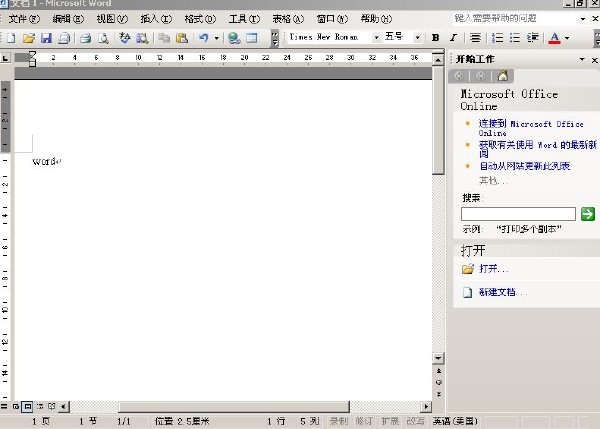Viewport: 600px width, 429px height.
Task: Click the ruler tab-stop type selector
Action: pyautogui.click(x=5, y=58)
